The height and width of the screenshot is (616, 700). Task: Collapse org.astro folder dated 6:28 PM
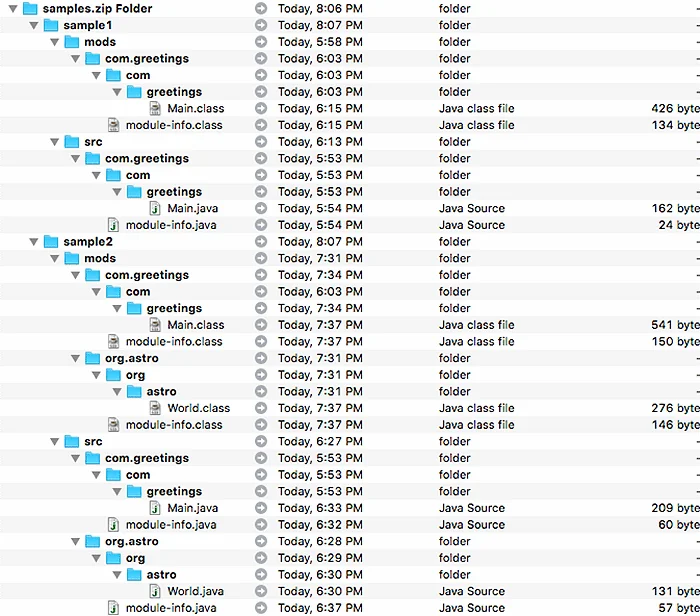(75, 541)
